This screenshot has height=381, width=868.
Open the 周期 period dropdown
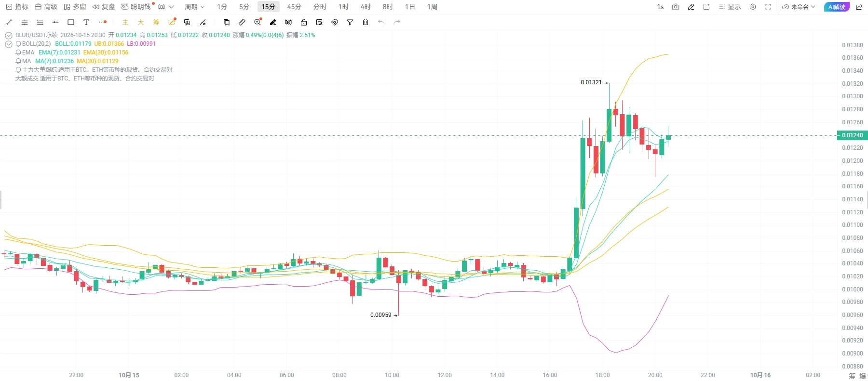coord(194,7)
